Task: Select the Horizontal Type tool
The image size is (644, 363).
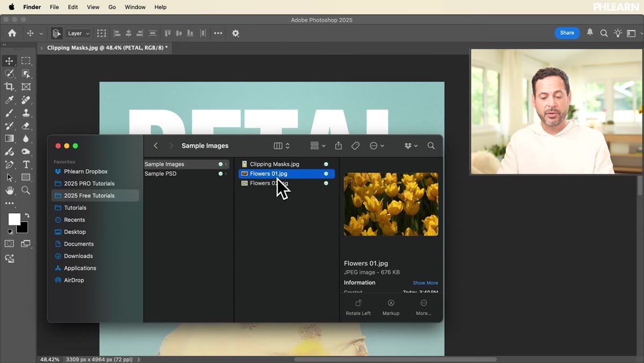Action: (x=26, y=164)
